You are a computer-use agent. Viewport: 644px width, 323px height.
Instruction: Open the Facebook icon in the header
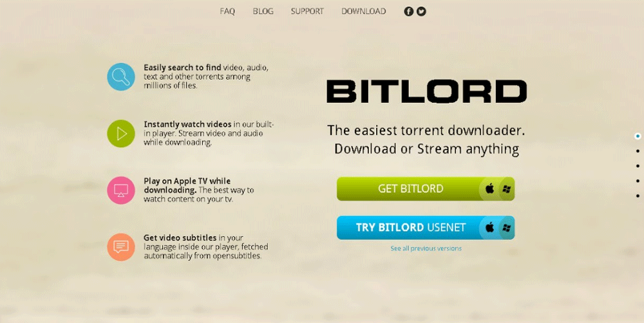[x=408, y=12]
